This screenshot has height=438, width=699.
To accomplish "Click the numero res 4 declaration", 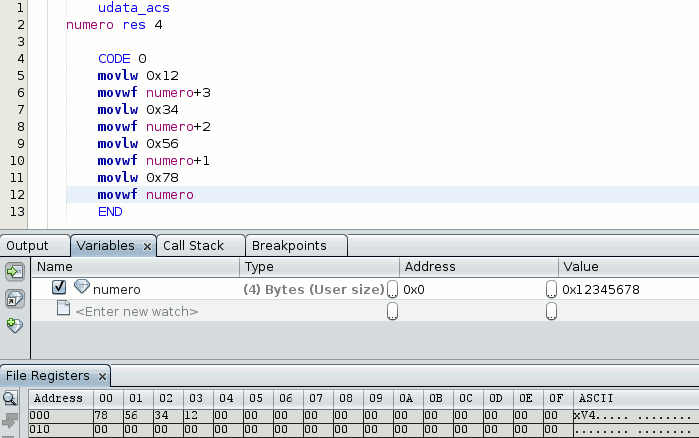I will point(114,25).
